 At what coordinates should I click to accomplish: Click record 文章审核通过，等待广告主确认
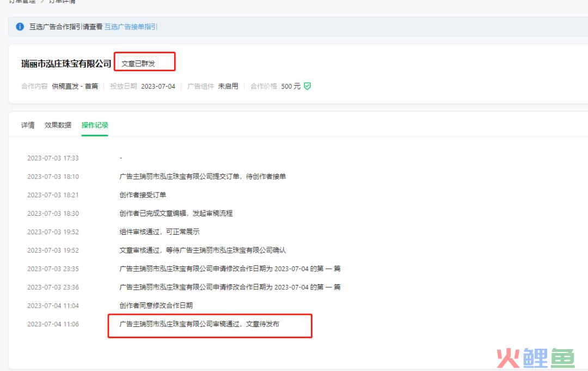tap(203, 250)
